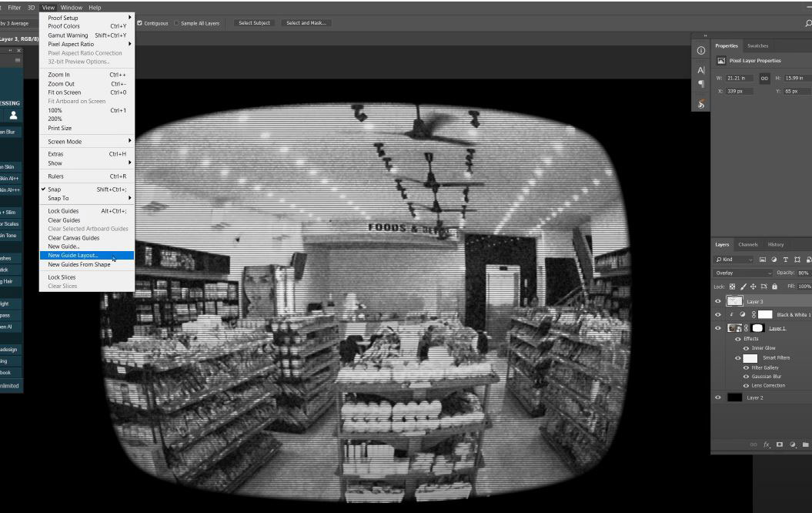
Task: Create a new group folder icon
Action: [805, 444]
